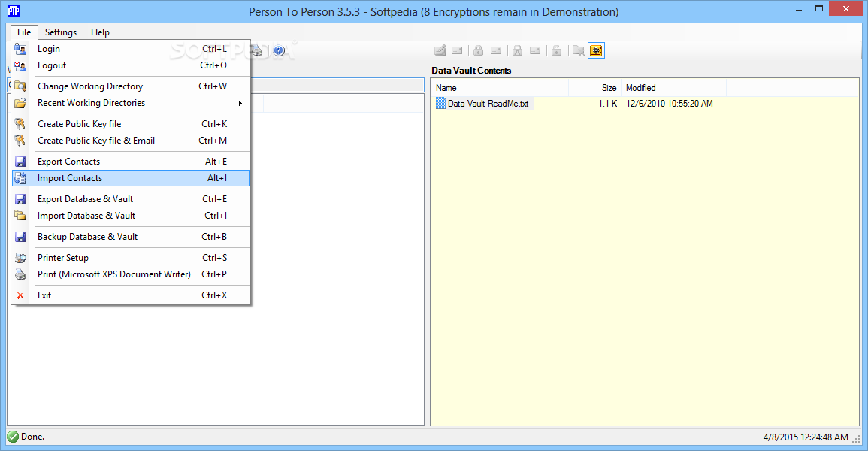Open Printer Setup from the File menu
Viewport: 868px width, 451px height.
132,258
